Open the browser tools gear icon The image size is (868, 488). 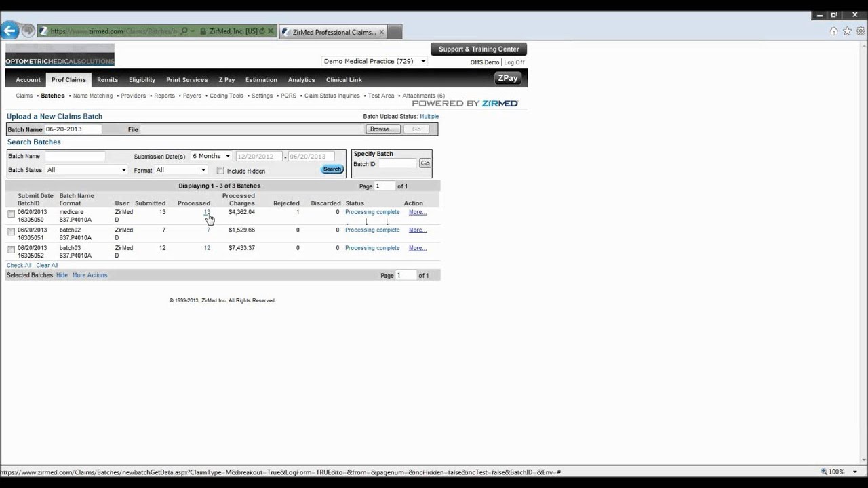861,31
